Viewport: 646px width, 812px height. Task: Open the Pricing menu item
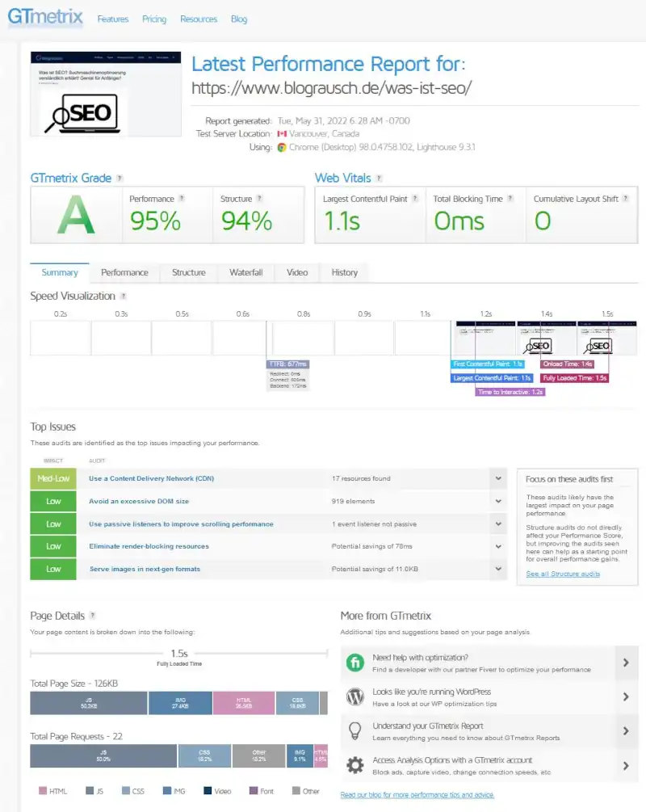pyautogui.click(x=154, y=19)
